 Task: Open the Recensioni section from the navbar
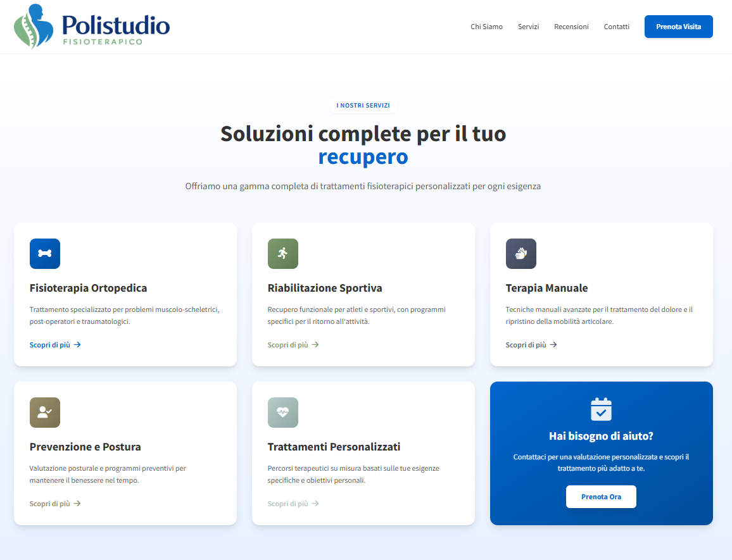pyautogui.click(x=571, y=27)
